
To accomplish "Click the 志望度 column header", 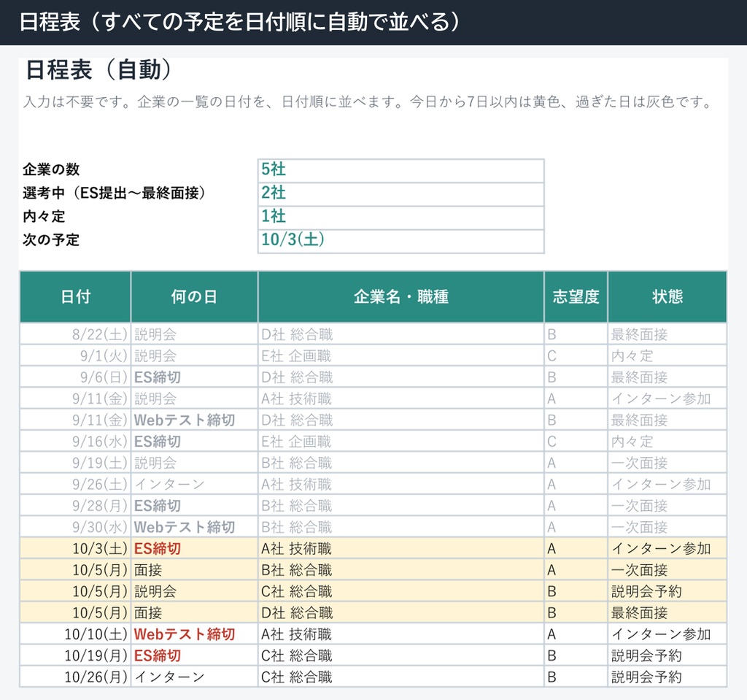I will click(576, 296).
